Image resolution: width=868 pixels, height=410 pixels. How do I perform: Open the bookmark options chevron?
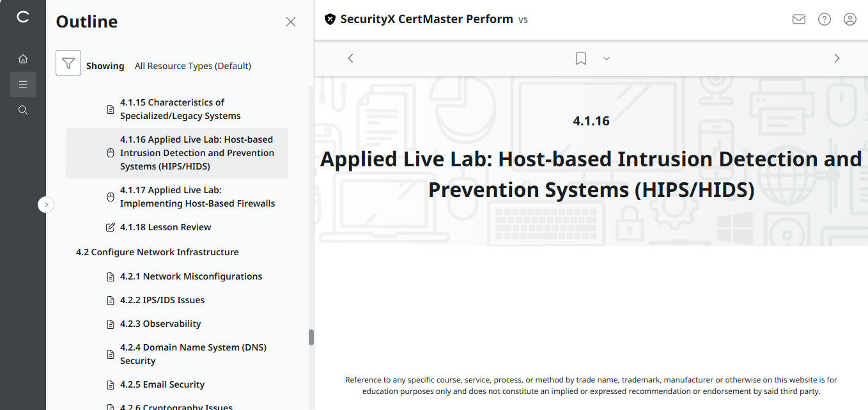[606, 58]
